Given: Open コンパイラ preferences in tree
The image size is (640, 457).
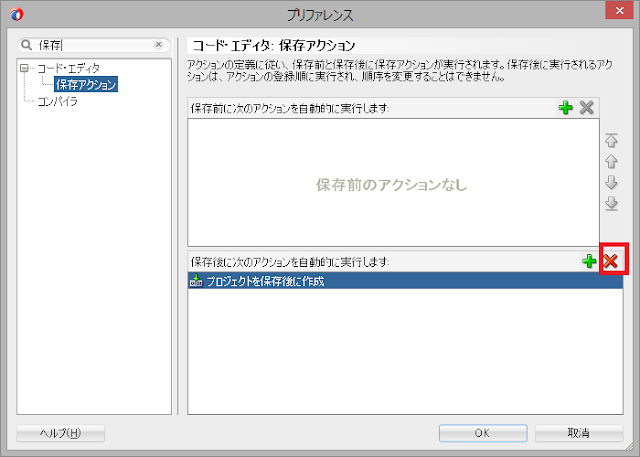Looking at the screenshot, I should [x=58, y=101].
